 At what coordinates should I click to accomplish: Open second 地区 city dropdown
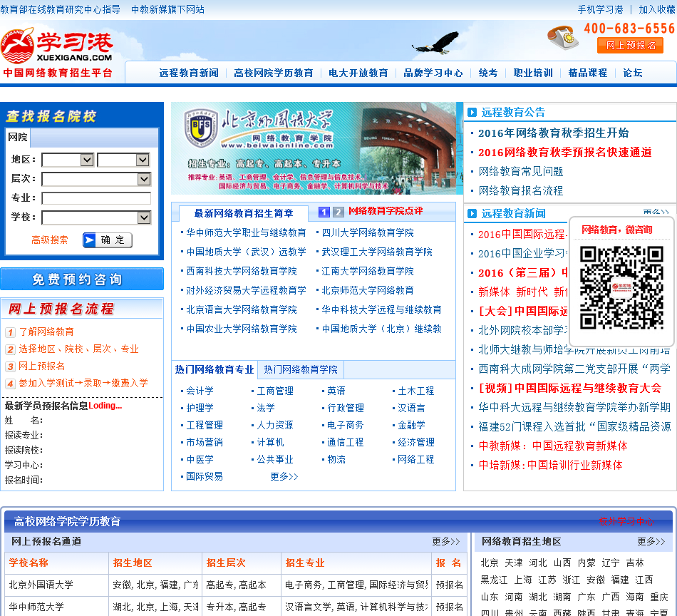tap(123, 160)
